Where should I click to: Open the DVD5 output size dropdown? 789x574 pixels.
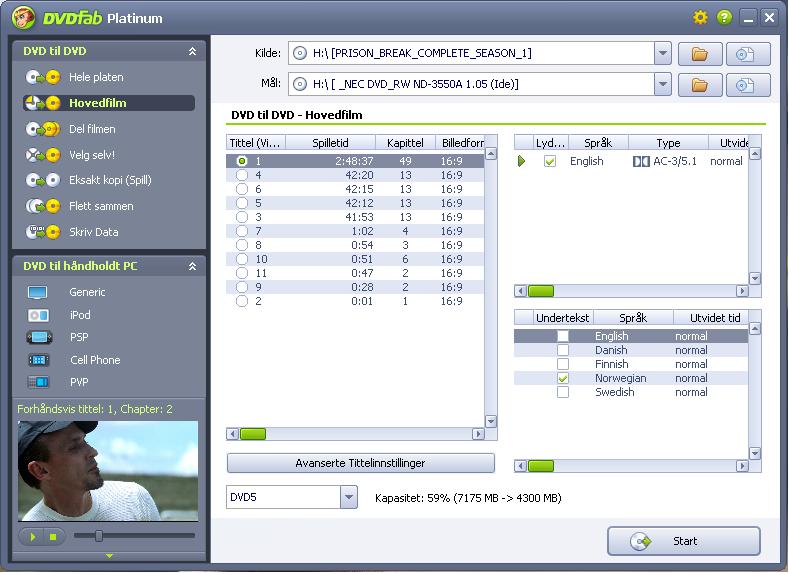click(349, 498)
